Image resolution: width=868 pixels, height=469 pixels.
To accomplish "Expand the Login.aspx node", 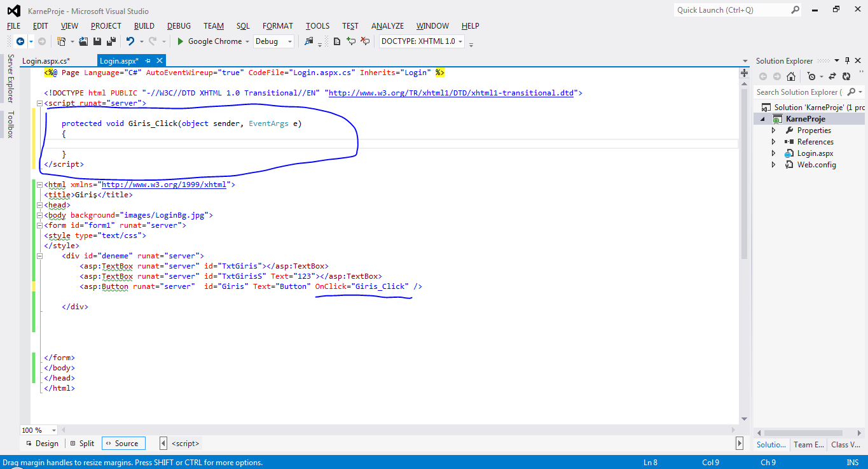I will point(773,153).
